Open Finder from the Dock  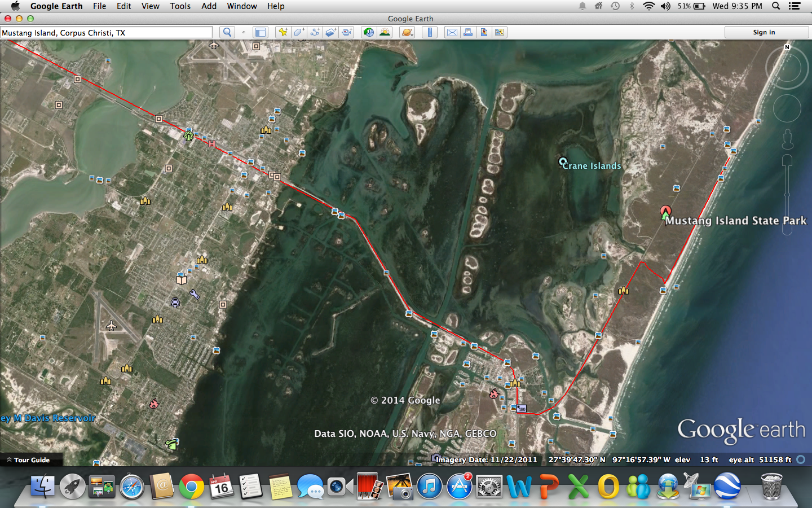point(42,486)
